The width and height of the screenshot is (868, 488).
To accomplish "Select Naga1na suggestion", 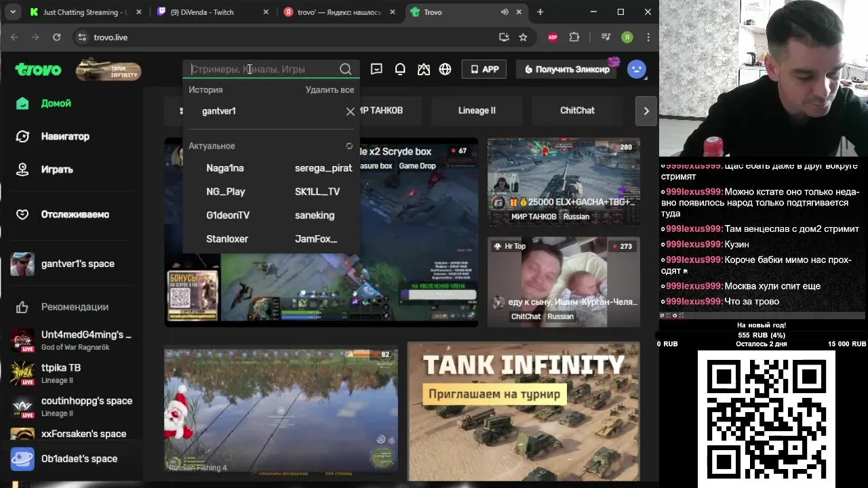I will point(225,168).
